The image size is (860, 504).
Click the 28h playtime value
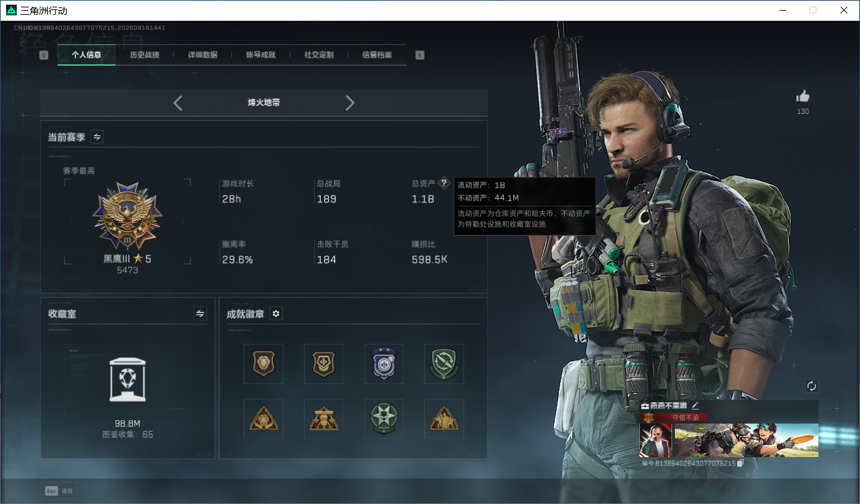[x=231, y=199]
